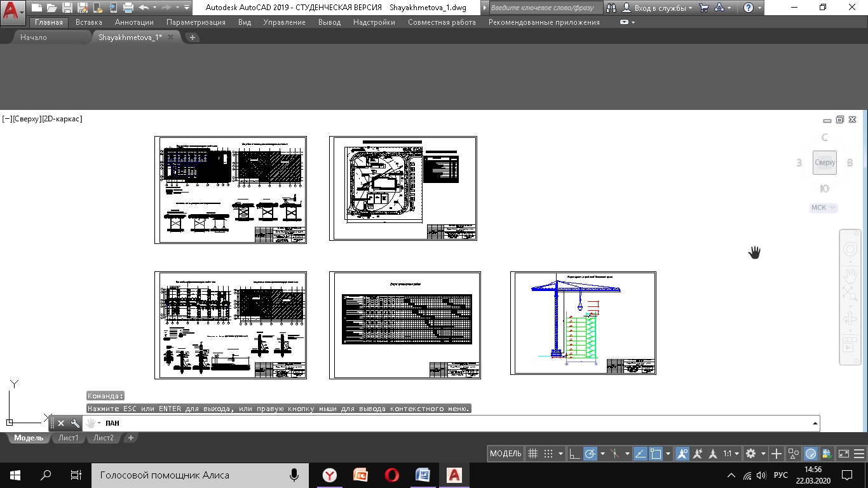Screen dimensions: 868x488
Task: Open the 'Параметризация' ribbon tab
Action: pos(196,22)
